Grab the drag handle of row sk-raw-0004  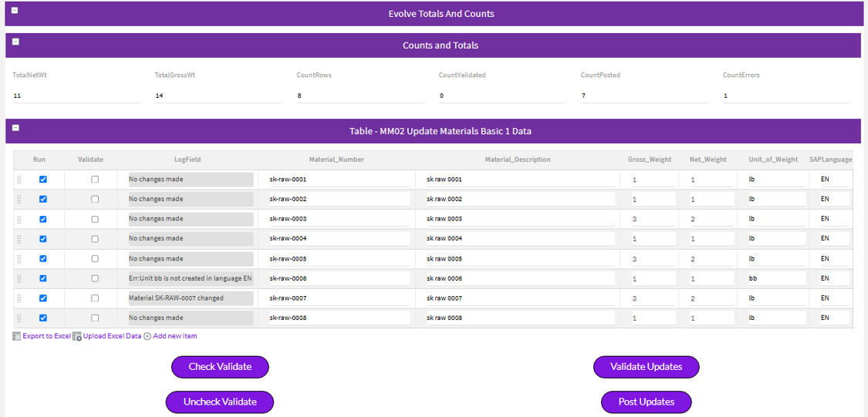[19, 239]
